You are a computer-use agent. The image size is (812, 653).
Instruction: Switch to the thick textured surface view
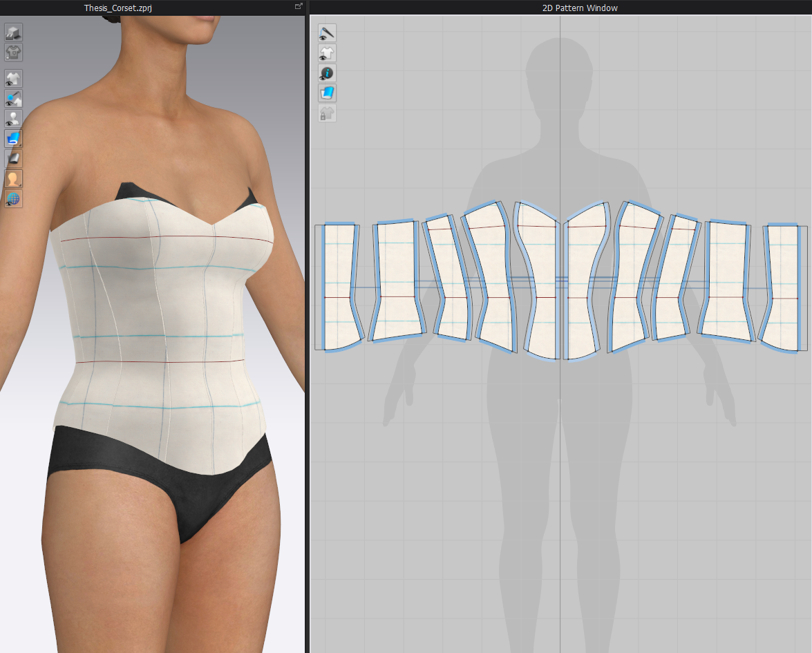coord(12,157)
